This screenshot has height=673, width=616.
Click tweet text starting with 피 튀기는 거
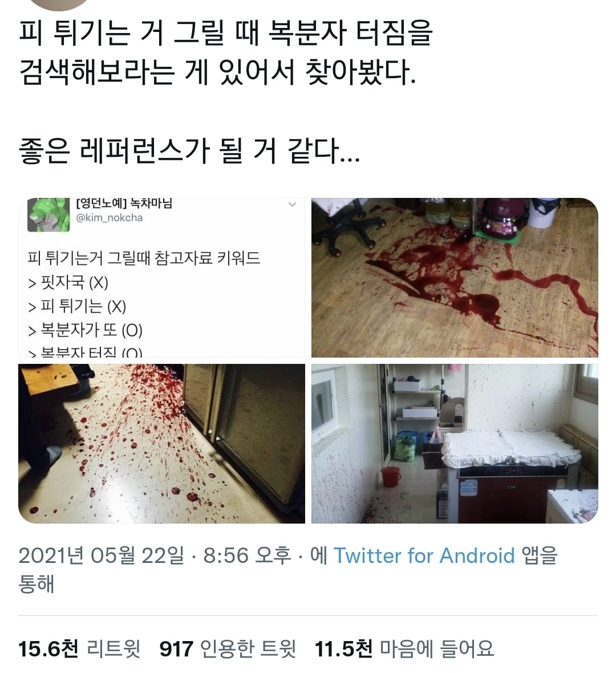[226, 52]
